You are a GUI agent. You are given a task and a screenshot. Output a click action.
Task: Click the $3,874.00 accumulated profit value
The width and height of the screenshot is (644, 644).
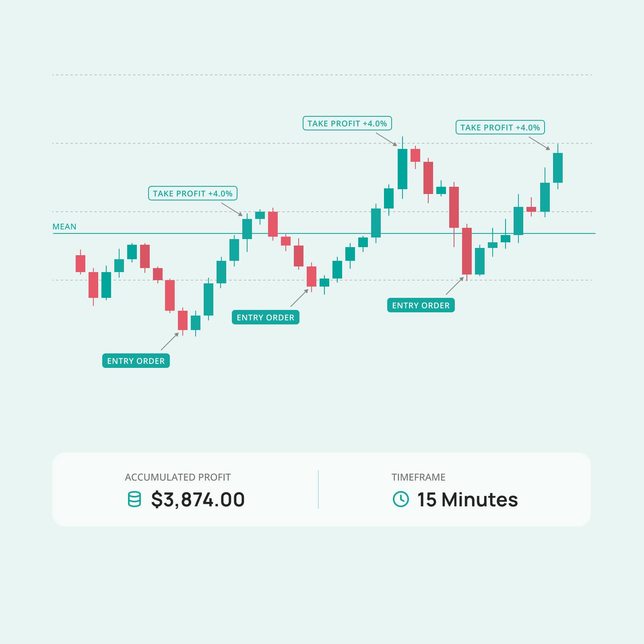198,500
